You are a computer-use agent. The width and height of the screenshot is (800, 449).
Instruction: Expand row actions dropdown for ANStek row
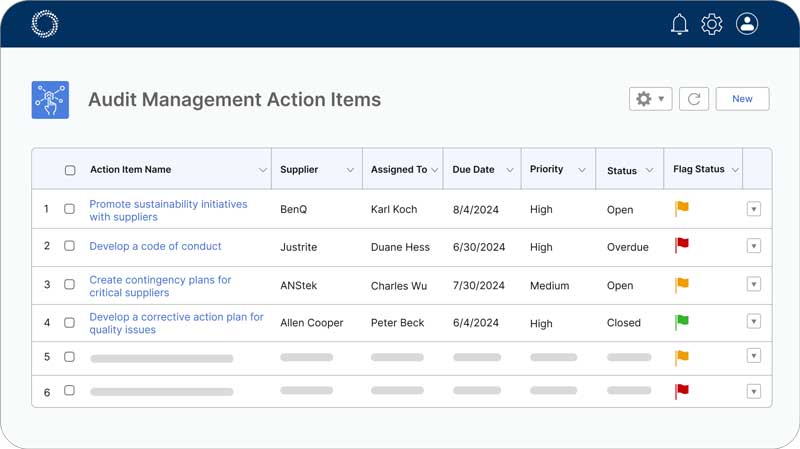tap(754, 285)
